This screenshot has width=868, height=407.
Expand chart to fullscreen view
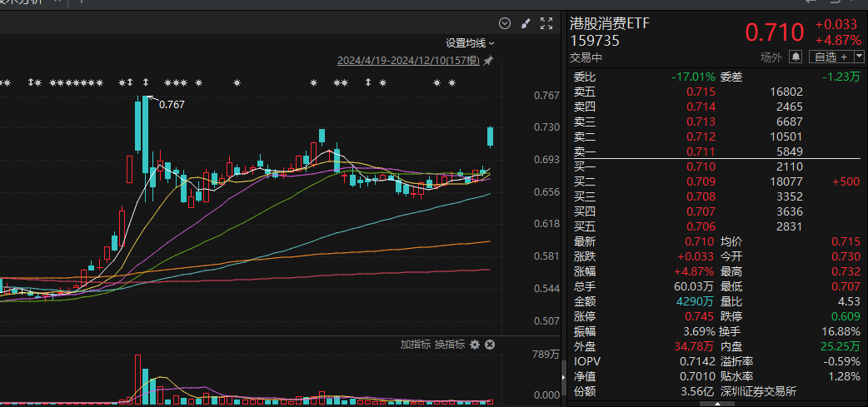tap(546, 23)
